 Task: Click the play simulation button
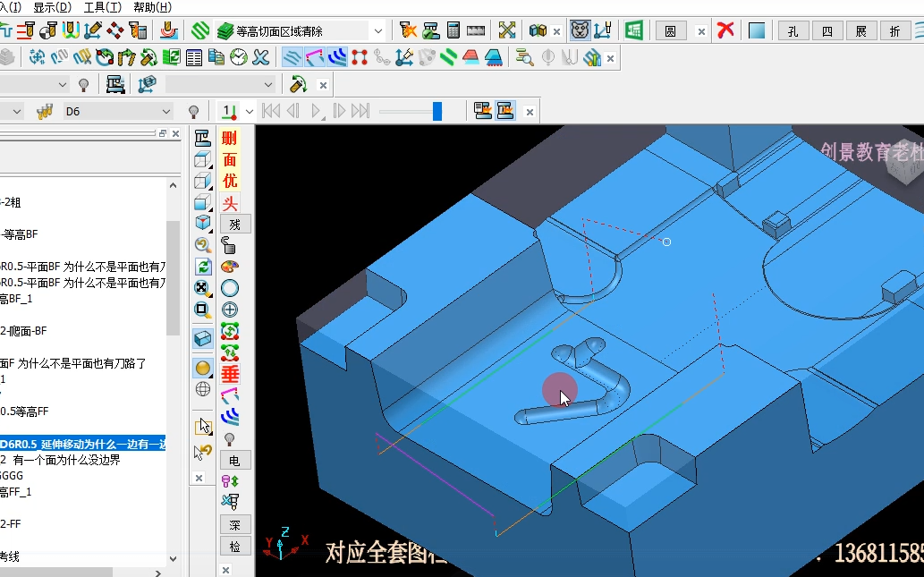pyautogui.click(x=317, y=111)
